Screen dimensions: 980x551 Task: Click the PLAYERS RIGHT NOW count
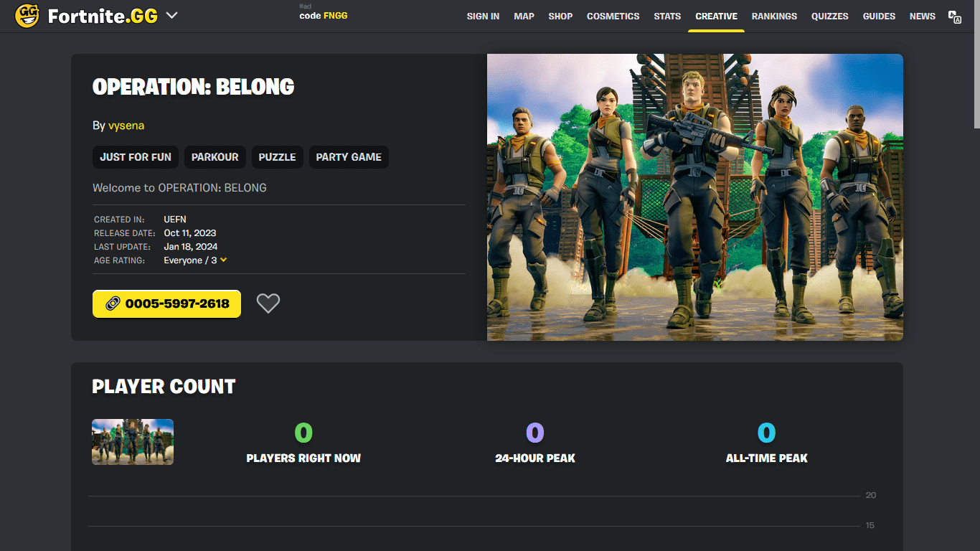(303, 433)
